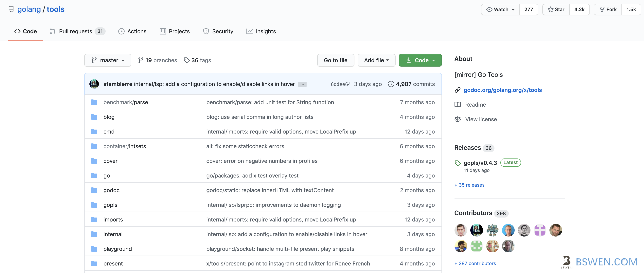Click the license scales icon
The image size is (644, 273).
point(457,119)
